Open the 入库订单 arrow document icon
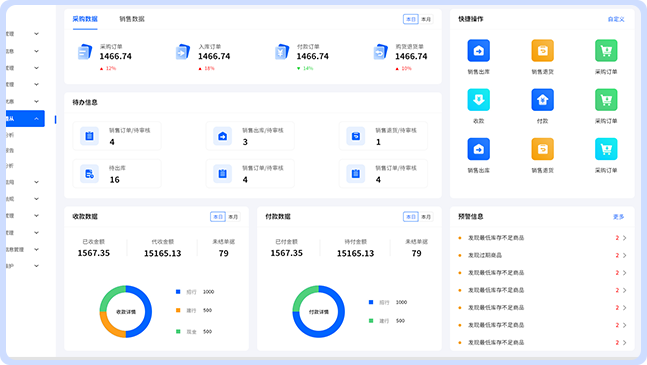This screenshot has width=647, height=365. pyautogui.click(x=183, y=52)
